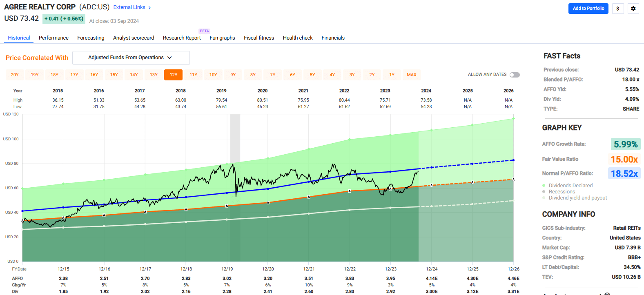Viewport: 644px width, 295px height.
Task: Select the 1Y time range
Action: [x=392, y=75]
